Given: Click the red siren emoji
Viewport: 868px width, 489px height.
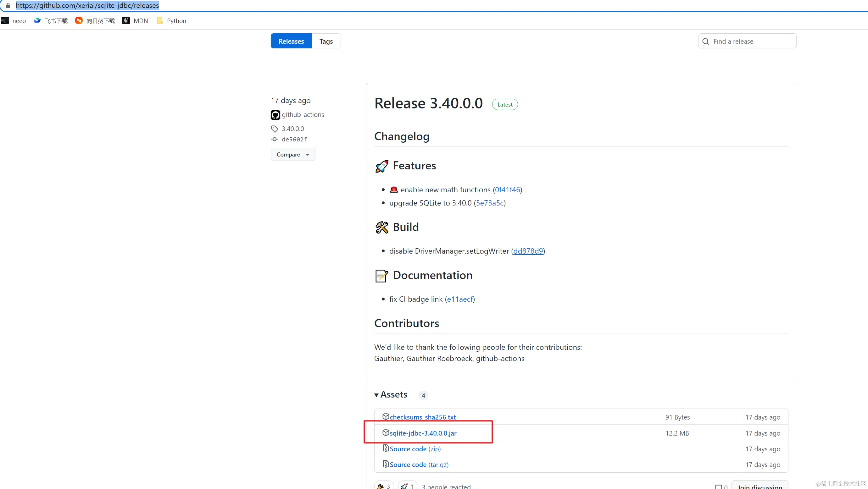Looking at the screenshot, I should pyautogui.click(x=394, y=190).
